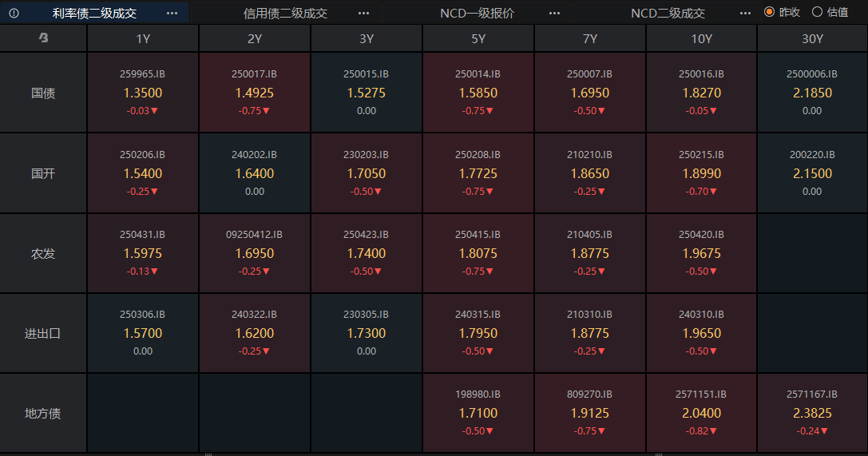Click the 地方债 30Y yield 2.3825
The height and width of the screenshot is (456, 868).
coord(812,413)
